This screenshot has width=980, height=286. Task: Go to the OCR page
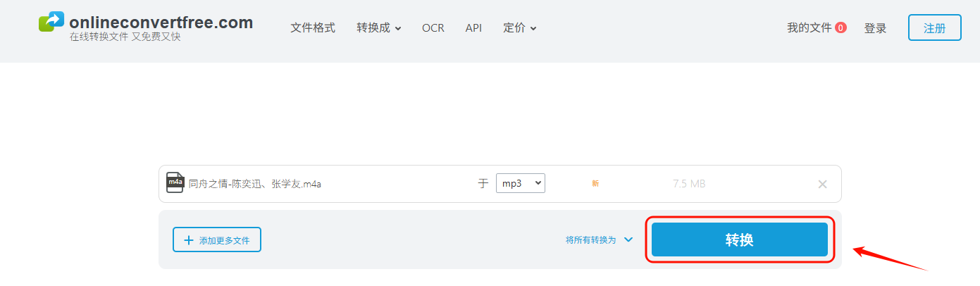click(x=433, y=28)
